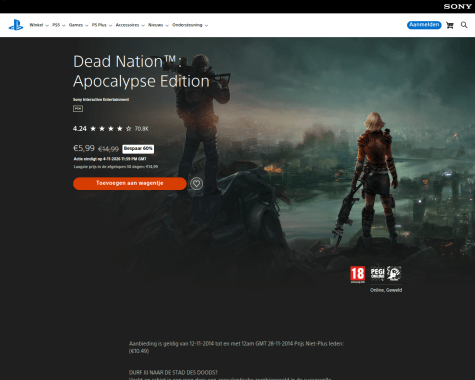
Task: Click the violence content descriptor icon
Action: click(394, 273)
